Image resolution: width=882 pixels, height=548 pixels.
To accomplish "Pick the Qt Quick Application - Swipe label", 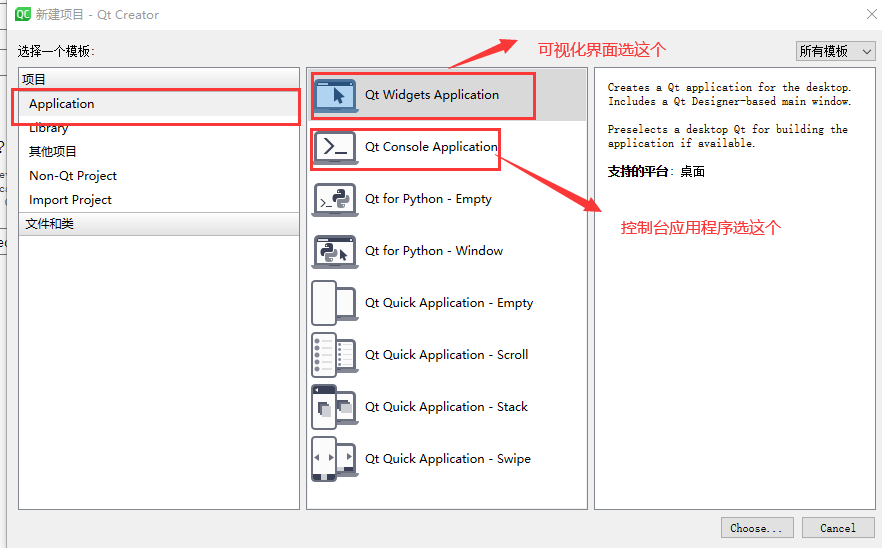I will pos(448,459).
